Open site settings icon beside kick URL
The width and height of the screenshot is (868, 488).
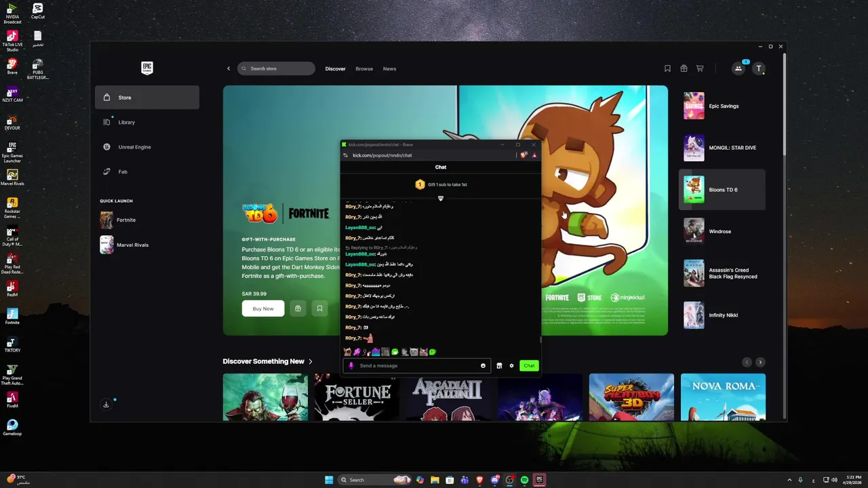pyautogui.click(x=345, y=155)
